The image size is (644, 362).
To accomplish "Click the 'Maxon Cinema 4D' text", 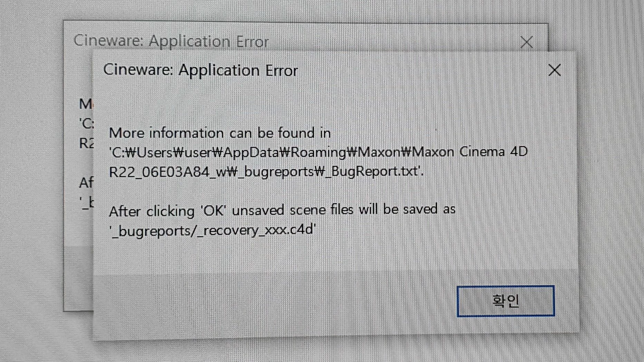I will pos(470,152).
